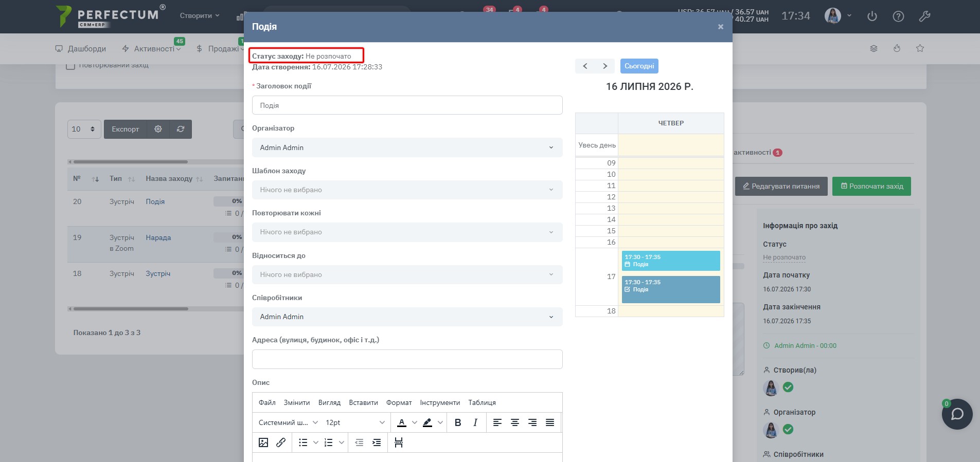
Task: Center-align text in description editor
Action: (x=515, y=422)
